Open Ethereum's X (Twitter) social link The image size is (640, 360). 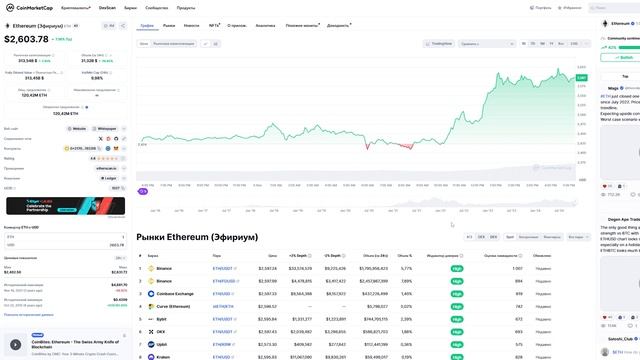tap(101, 139)
